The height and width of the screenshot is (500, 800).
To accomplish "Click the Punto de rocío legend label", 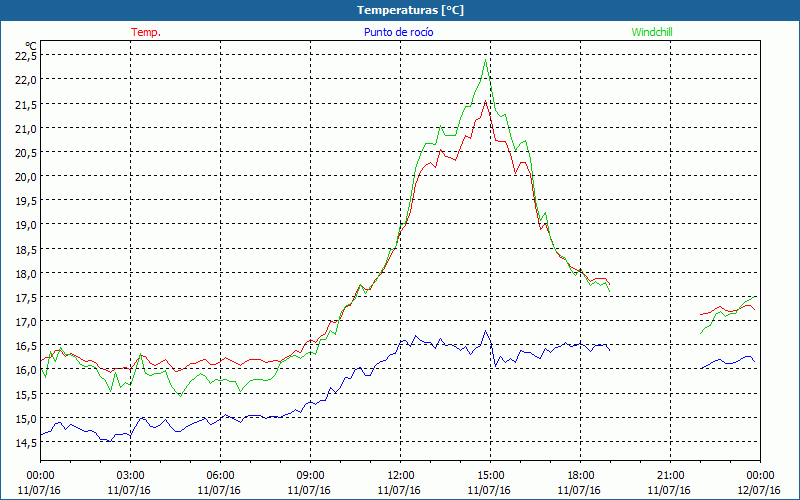I will (398, 32).
